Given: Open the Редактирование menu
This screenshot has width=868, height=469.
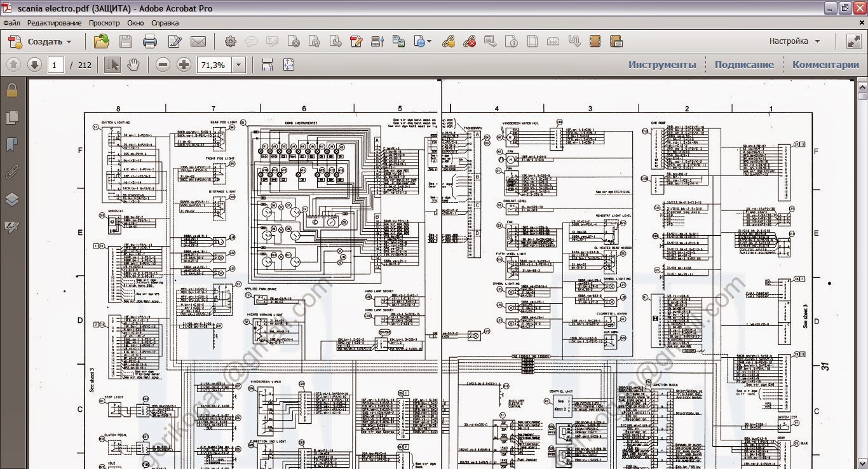Looking at the screenshot, I should tap(54, 23).
